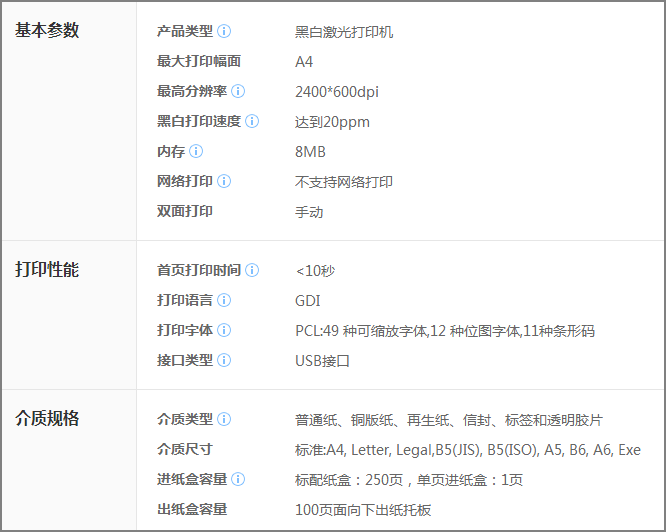Select the 打印性能 section heading

[x=47, y=270]
